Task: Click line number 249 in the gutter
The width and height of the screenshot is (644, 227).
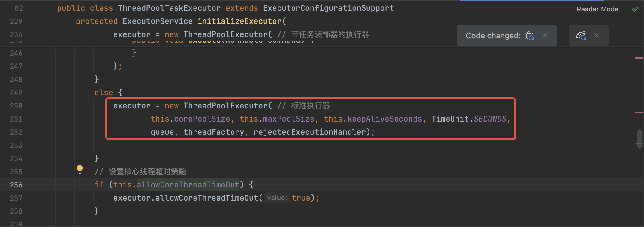Action: tap(16, 93)
